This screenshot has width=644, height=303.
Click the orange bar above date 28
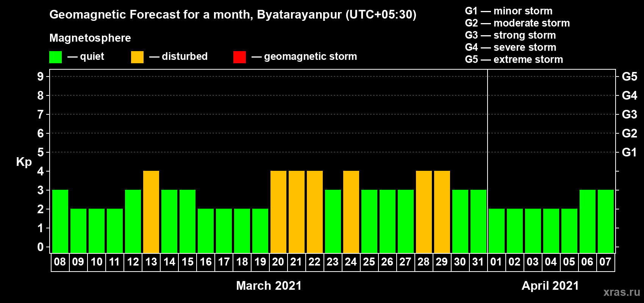[424, 212]
